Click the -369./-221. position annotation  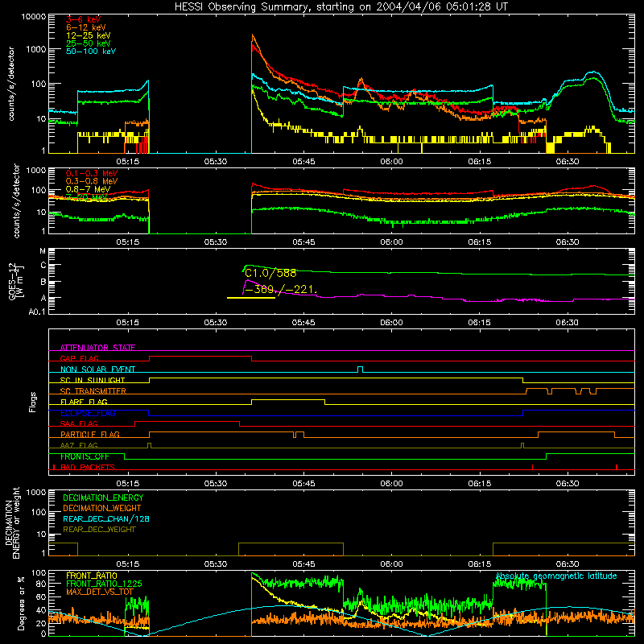281,290
